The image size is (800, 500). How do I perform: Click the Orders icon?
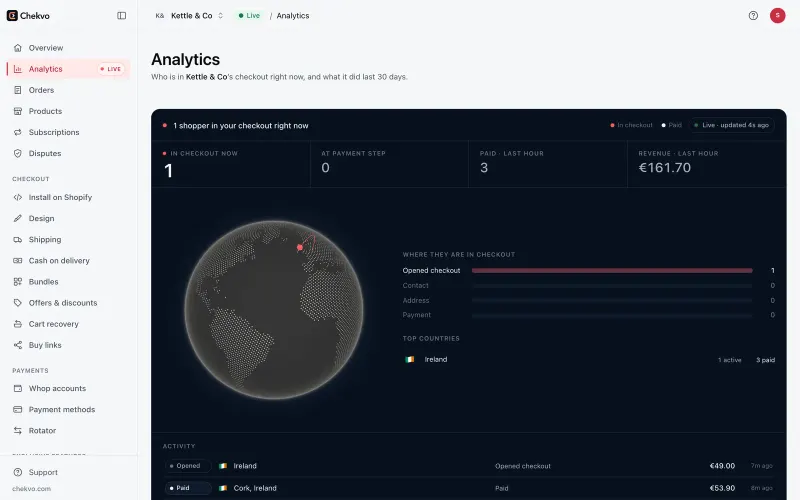point(18,90)
